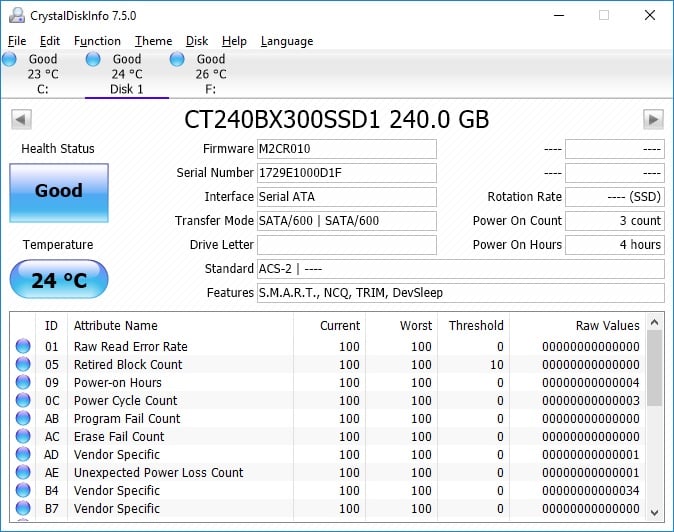Click the blank ---- field beside Serial Number
Viewport: 674px width, 532px height.
click(615, 173)
